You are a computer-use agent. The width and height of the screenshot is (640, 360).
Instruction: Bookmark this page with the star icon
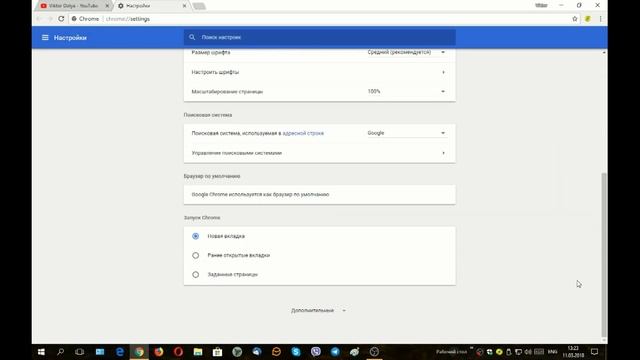pos(575,19)
